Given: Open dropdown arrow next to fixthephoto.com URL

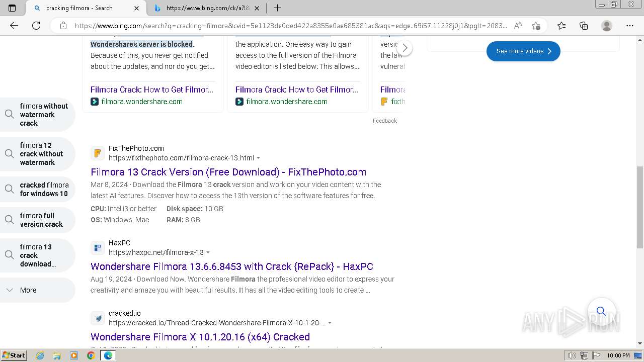Looking at the screenshot, I should pos(259,158).
